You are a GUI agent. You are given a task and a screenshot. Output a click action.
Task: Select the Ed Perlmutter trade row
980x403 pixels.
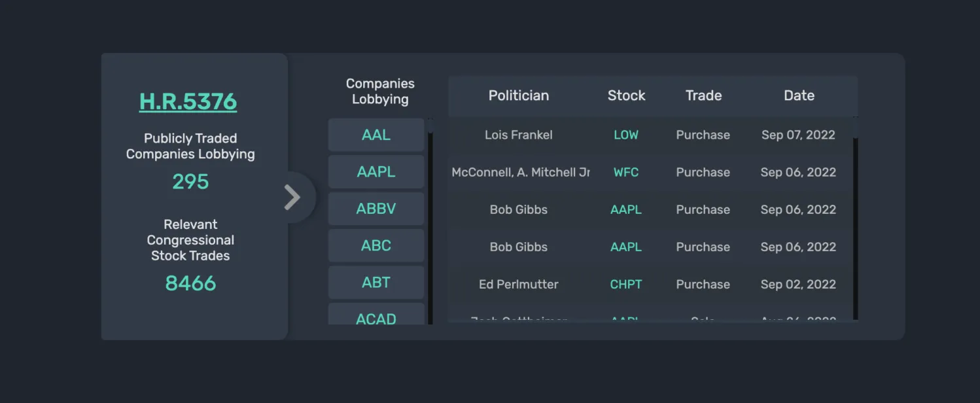pos(651,285)
